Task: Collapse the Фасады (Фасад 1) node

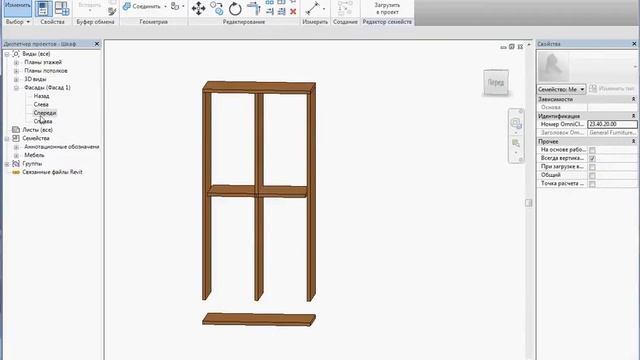Action: coord(16,88)
